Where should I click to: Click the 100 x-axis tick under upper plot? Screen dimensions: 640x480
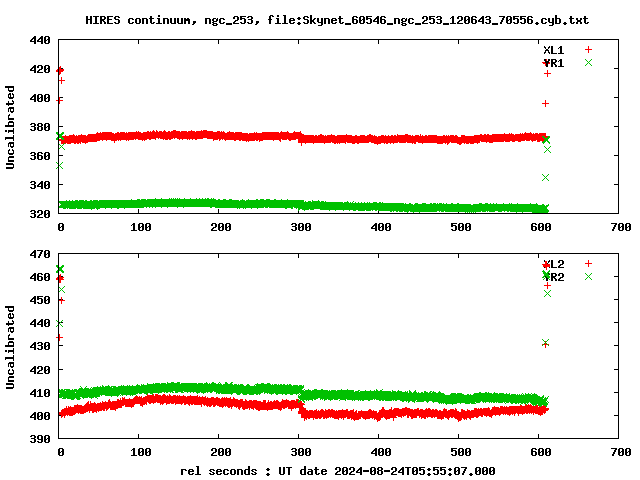(x=140, y=227)
